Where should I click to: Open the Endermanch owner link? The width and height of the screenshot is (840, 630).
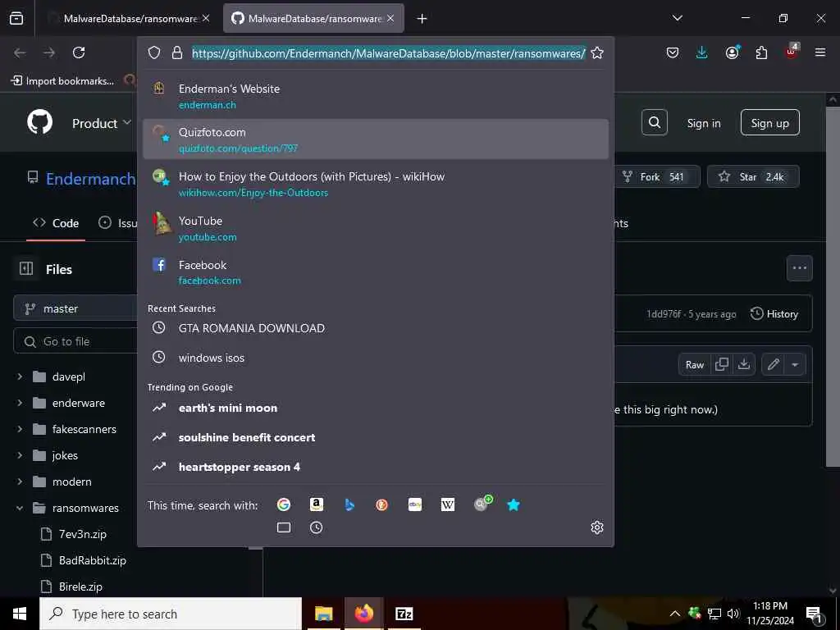(x=90, y=178)
